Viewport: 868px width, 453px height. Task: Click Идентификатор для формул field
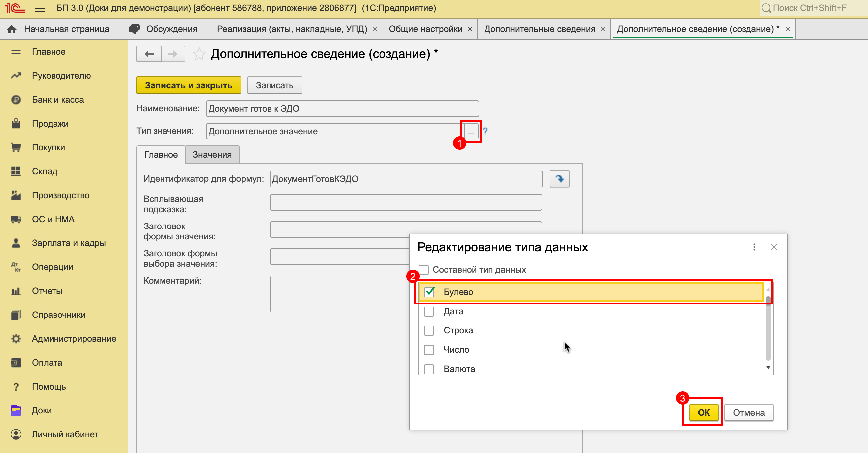(406, 179)
